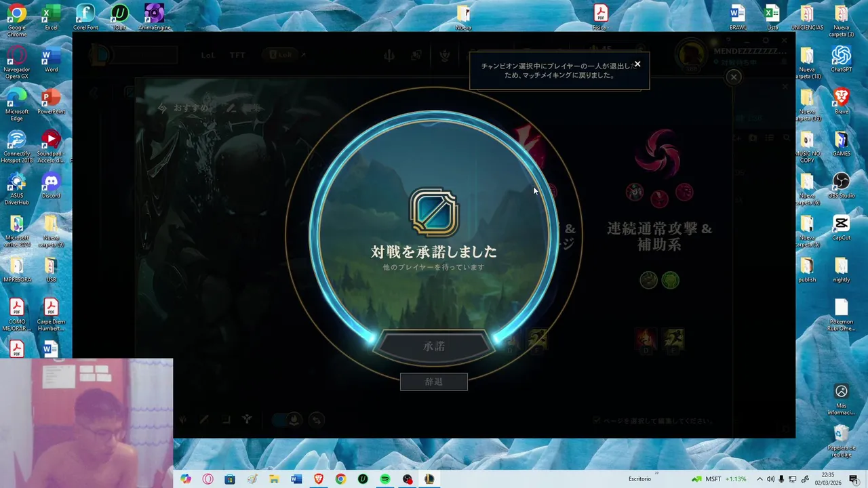Open the Excel desktop shortcut
This screenshot has width=868, height=488.
coord(51,18)
